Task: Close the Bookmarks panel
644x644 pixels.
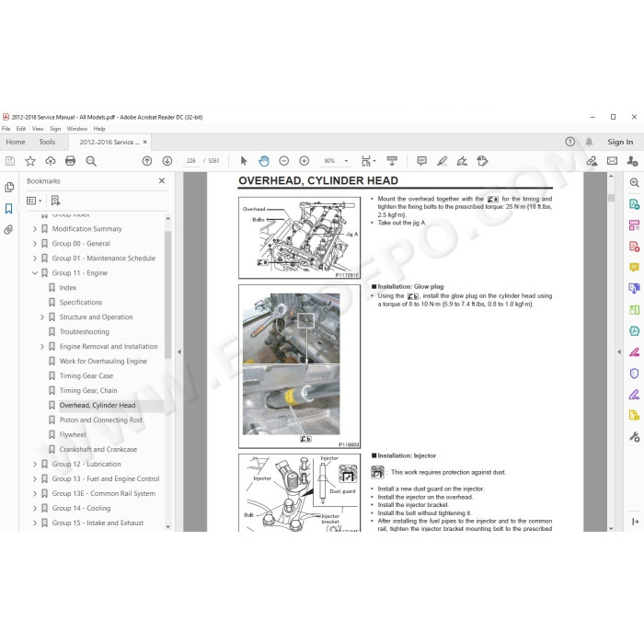Action: [162, 180]
